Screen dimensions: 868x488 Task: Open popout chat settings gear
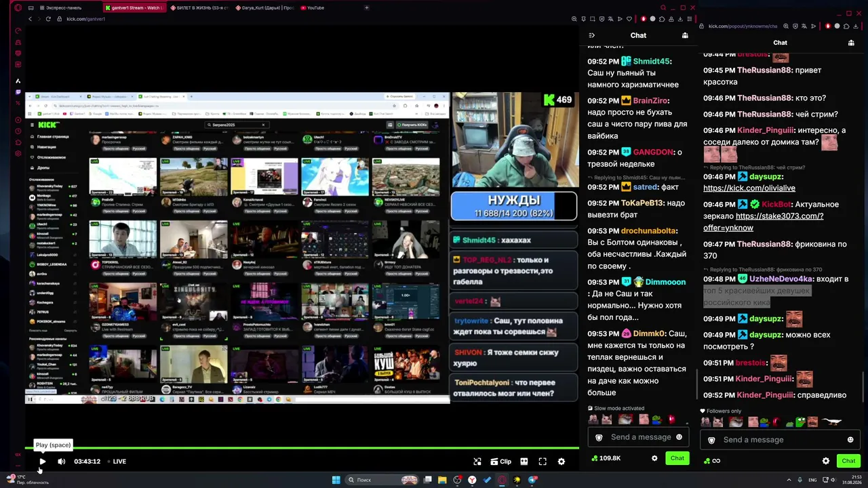pyautogui.click(x=826, y=461)
